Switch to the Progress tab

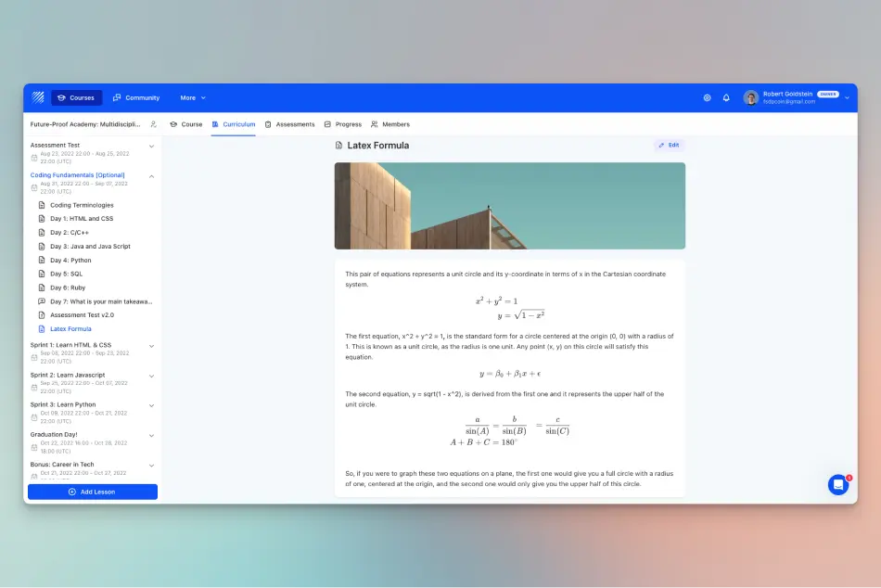point(343,124)
